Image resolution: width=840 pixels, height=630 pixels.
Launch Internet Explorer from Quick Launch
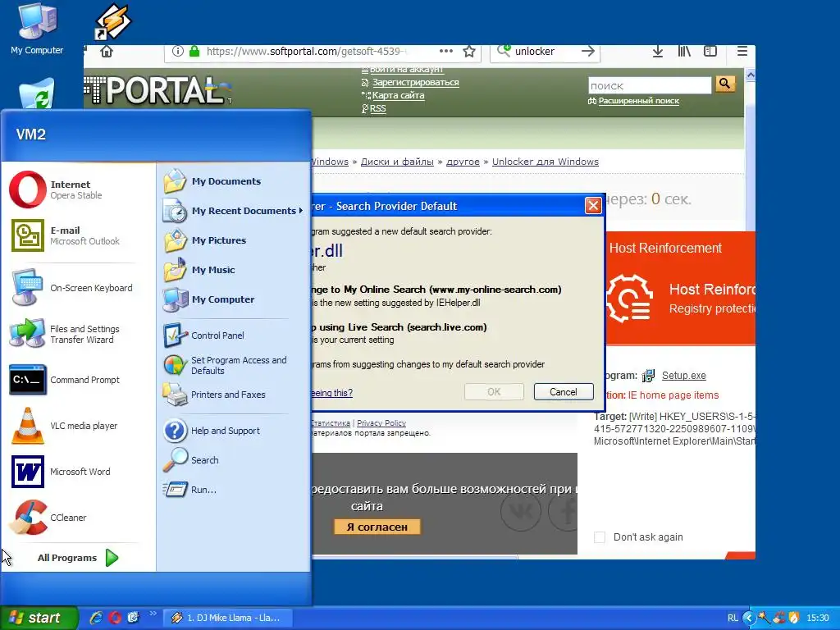(x=97, y=618)
